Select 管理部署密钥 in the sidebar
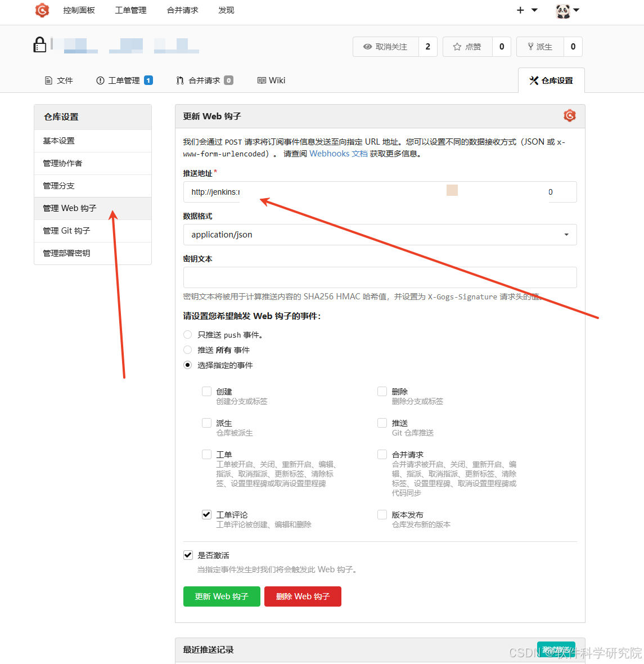 point(93,253)
